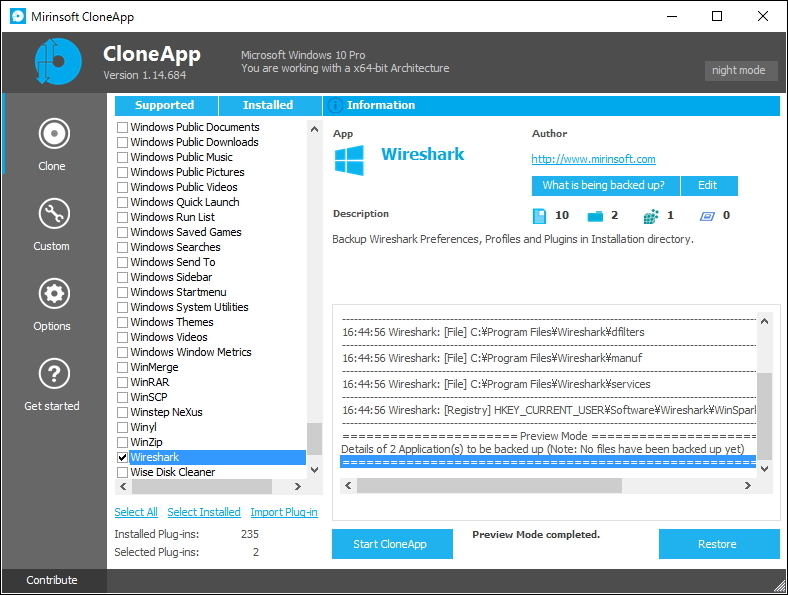The height and width of the screenshot is (595, 788).
Task: Click the Information circle icon
Action: click(335, 106)
